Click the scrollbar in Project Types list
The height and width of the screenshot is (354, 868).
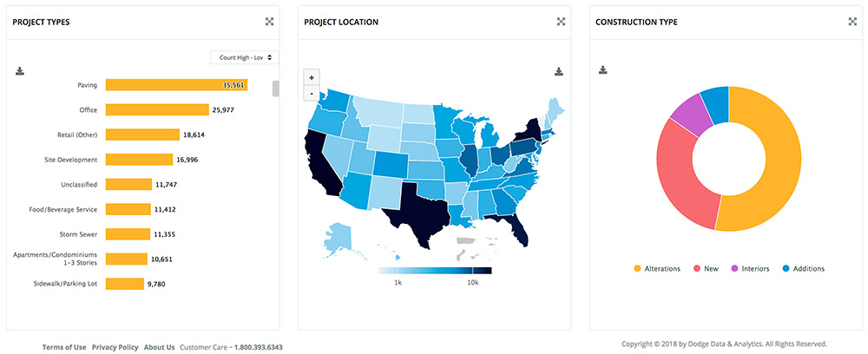click(275, 88)
